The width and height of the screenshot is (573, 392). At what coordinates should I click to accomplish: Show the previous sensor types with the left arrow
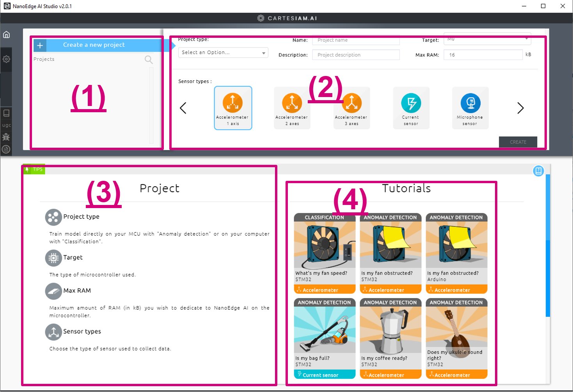pyautogui.click(x=183, y=108)
